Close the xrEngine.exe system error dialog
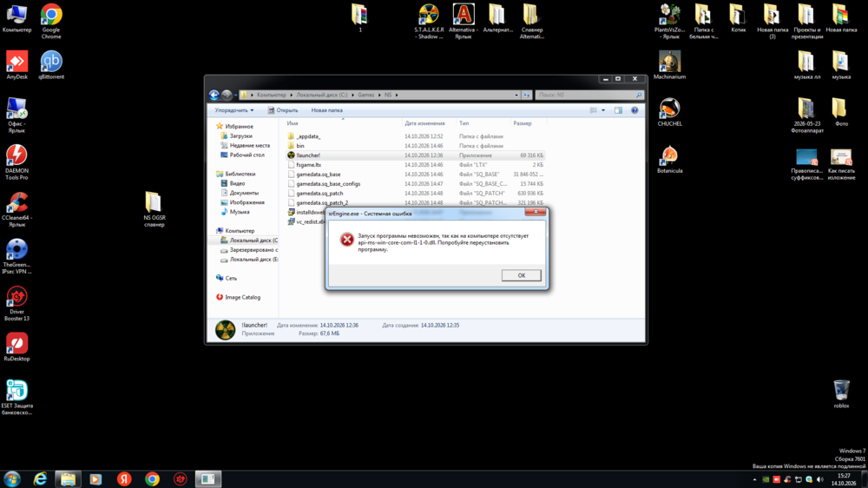868x488 pixels. 536,212
